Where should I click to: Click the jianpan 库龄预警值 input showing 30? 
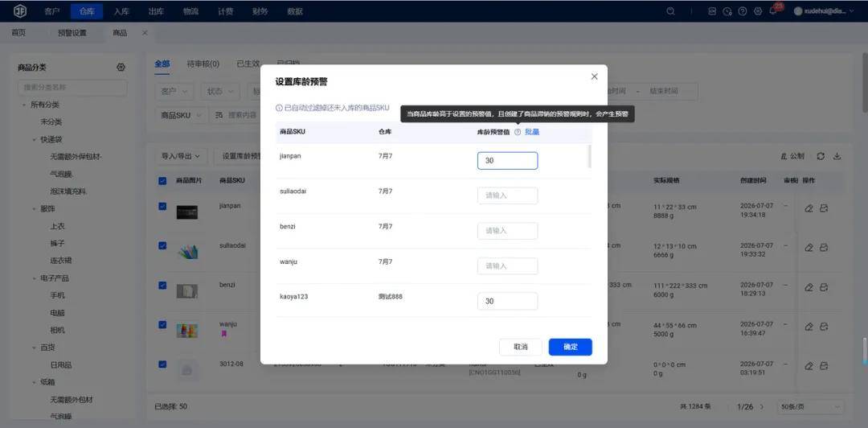pyautogui.click(x=508, y=161)
